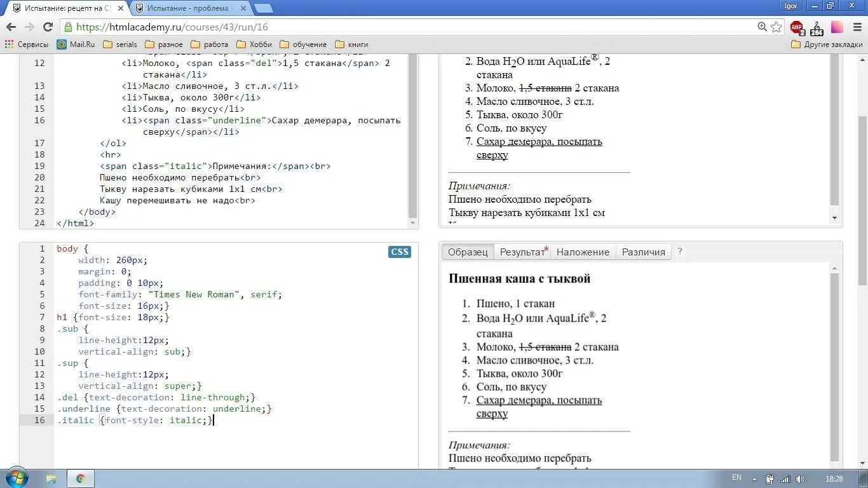This screenshot has width=868, height=488.
Task: Open the обучение bookmarks folder
Action: (303, 44)
